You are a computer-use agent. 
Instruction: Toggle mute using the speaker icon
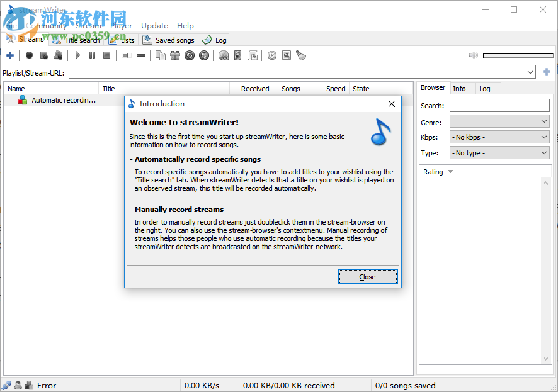[472, 55]
